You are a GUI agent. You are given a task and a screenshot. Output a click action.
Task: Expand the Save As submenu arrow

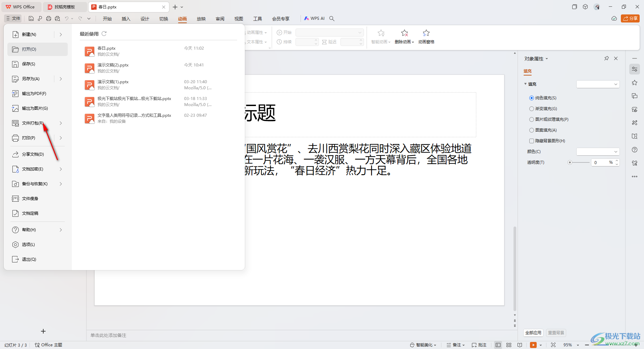click(61, 79)
